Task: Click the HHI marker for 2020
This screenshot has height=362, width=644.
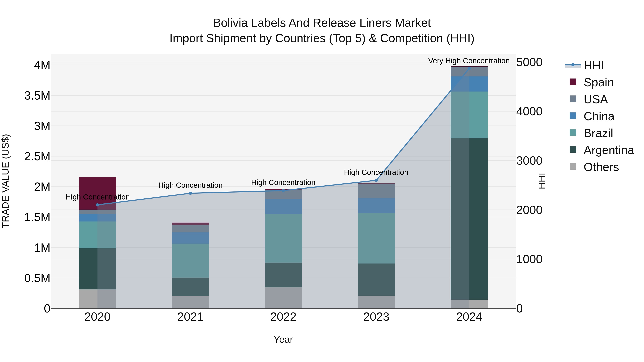Action: tap(97, 205)
